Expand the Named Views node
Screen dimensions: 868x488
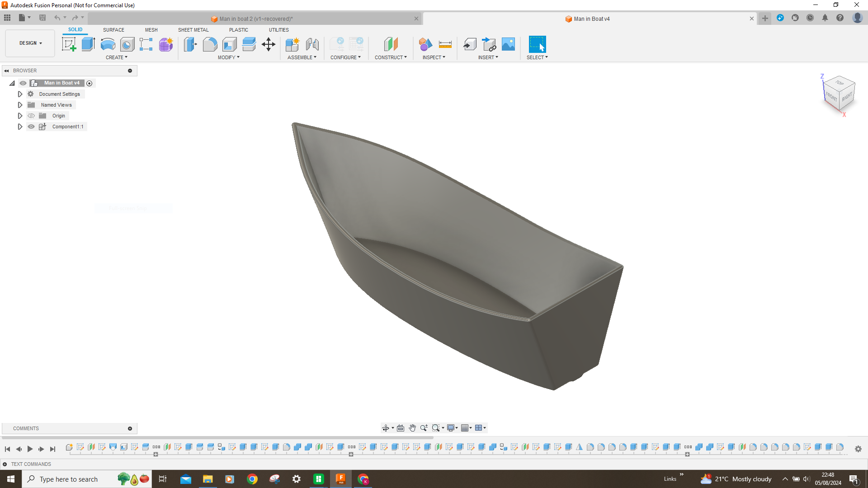[20, 105]
